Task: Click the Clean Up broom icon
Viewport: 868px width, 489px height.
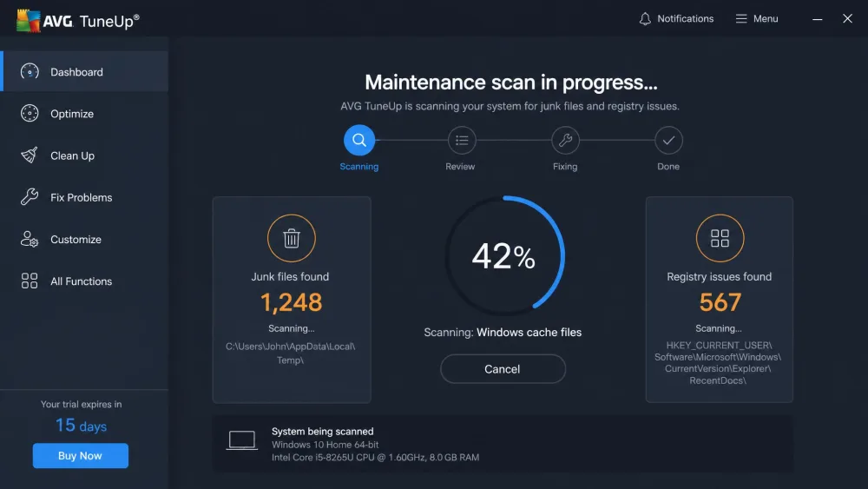Action: 30,155
